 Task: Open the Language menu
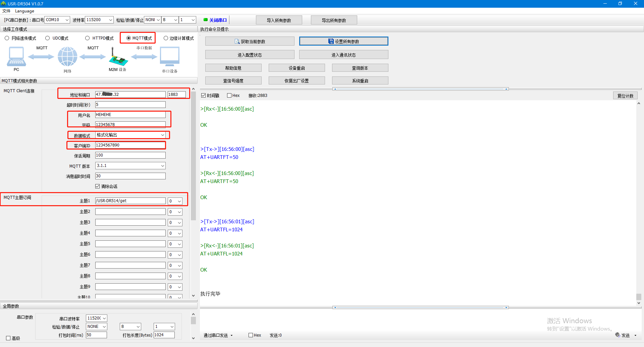pyautogui.click(x=24, y=11)
